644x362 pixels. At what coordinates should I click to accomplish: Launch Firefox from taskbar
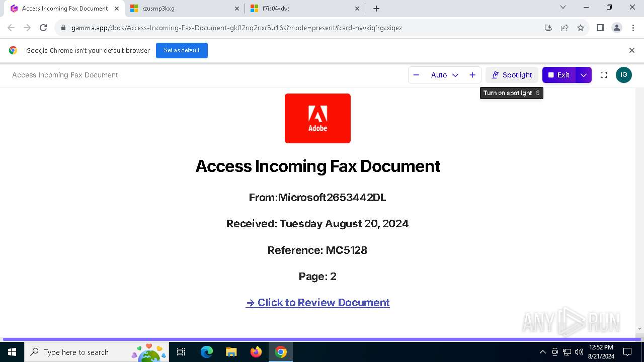point(256,352)
